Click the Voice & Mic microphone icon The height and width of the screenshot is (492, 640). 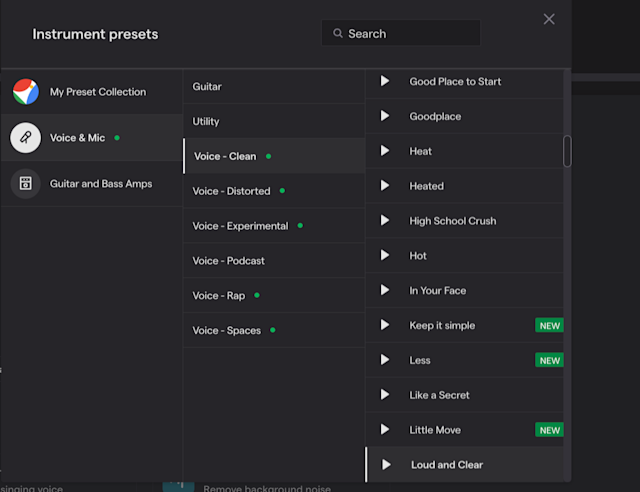point(25,138)
